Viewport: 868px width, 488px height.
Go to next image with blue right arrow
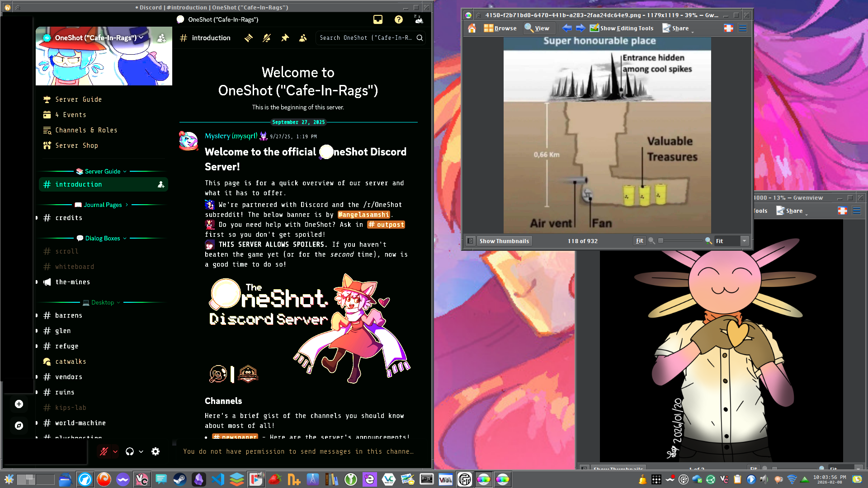coord(580,28)
